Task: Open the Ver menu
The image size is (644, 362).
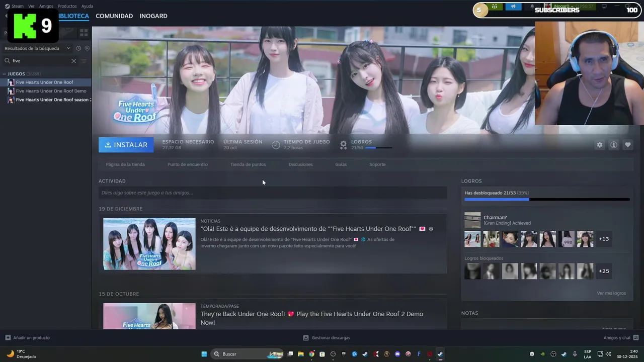Action: tap(31, 6)
